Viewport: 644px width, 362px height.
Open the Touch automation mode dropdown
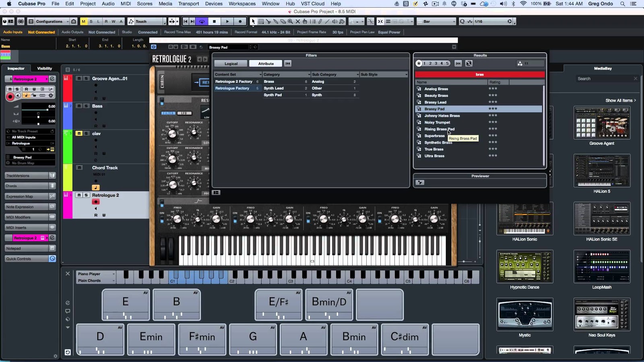tap(146, 21)
